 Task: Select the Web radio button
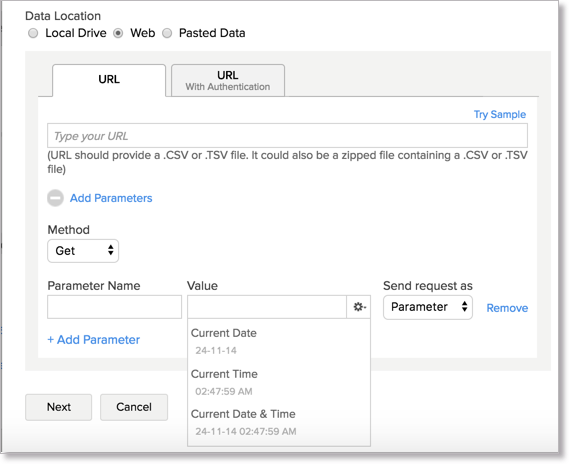click(x=118, y=33)
